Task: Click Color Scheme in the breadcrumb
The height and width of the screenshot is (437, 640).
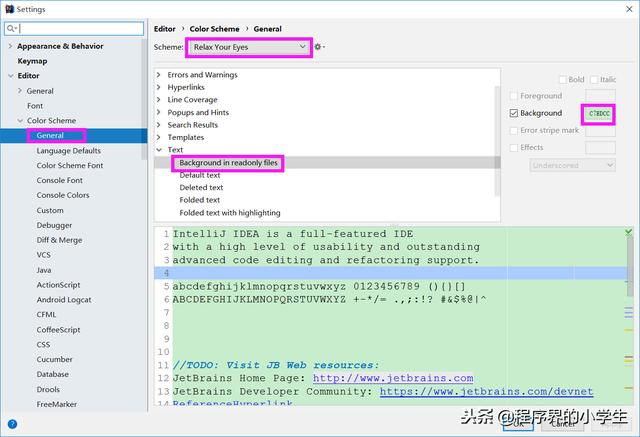Action: click(x=214, y=29)
